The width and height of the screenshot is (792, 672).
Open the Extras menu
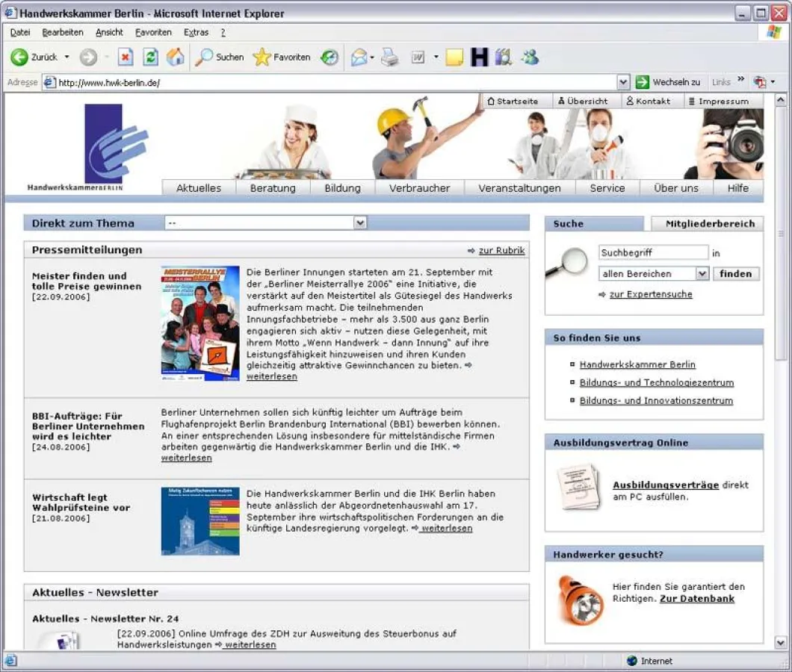(x=196, y=33)
